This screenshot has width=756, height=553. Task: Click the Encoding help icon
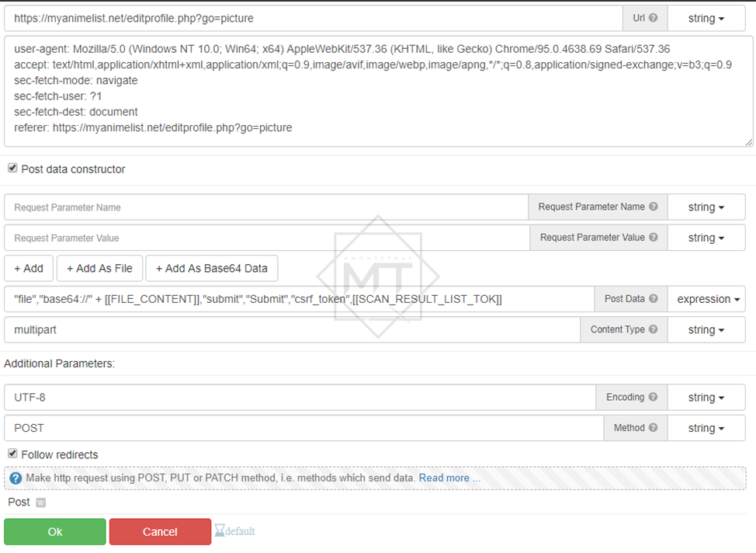point(653,397)
